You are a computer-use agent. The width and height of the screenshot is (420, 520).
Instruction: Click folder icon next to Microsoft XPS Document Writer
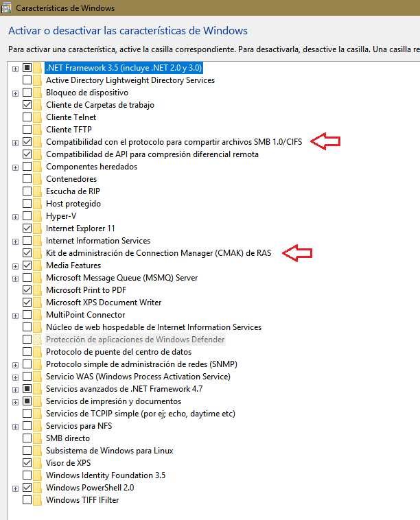pos(38,303)
